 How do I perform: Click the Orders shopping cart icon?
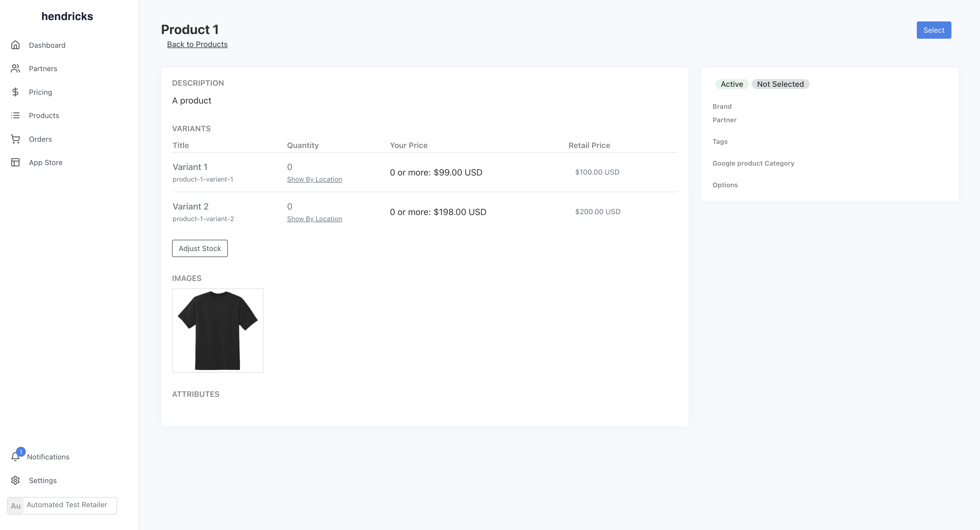point(15,139)
